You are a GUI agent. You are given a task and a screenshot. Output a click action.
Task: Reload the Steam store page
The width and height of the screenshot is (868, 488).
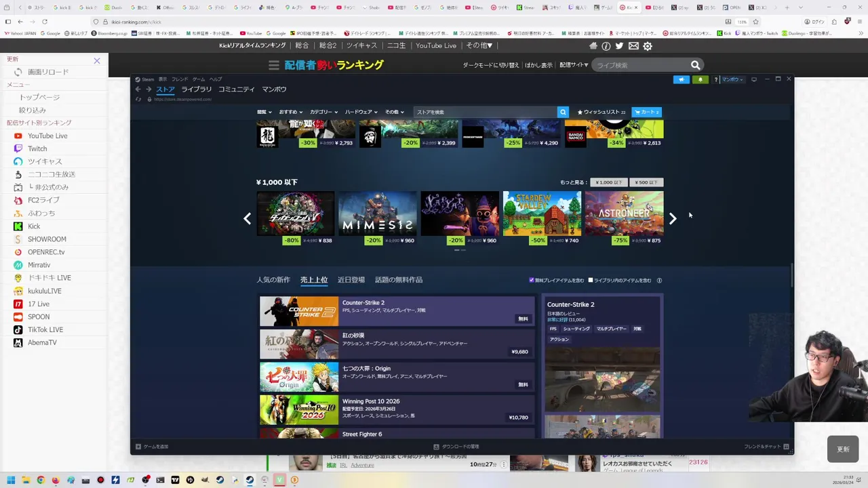click(138, 99)
